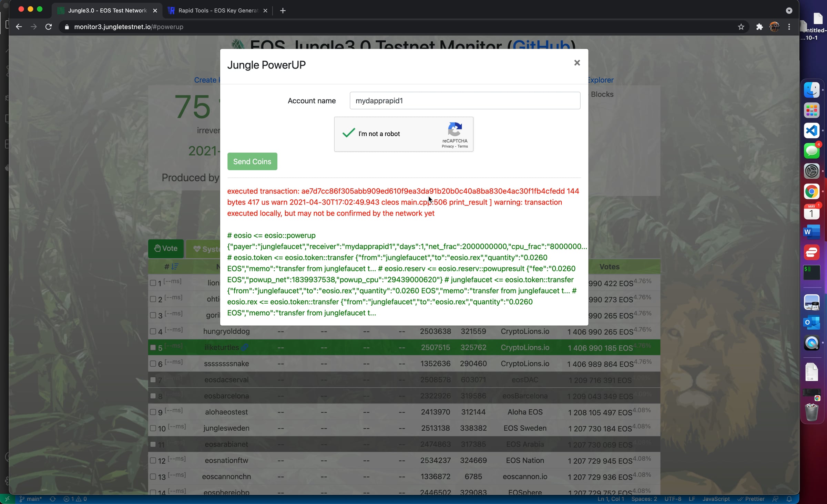Open Calendar from the Dock
This screenshot has height=504, width=827.
click(811, 212)
